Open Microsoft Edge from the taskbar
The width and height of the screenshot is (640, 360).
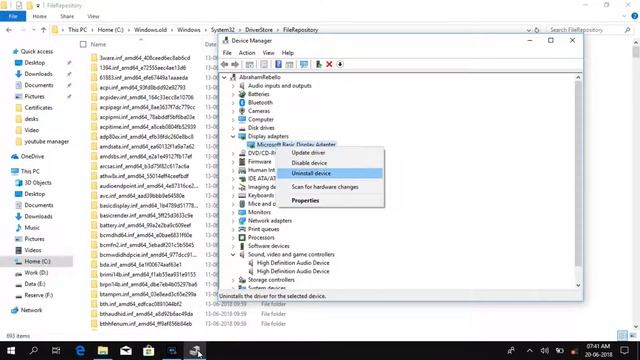(x=80, y=351)
